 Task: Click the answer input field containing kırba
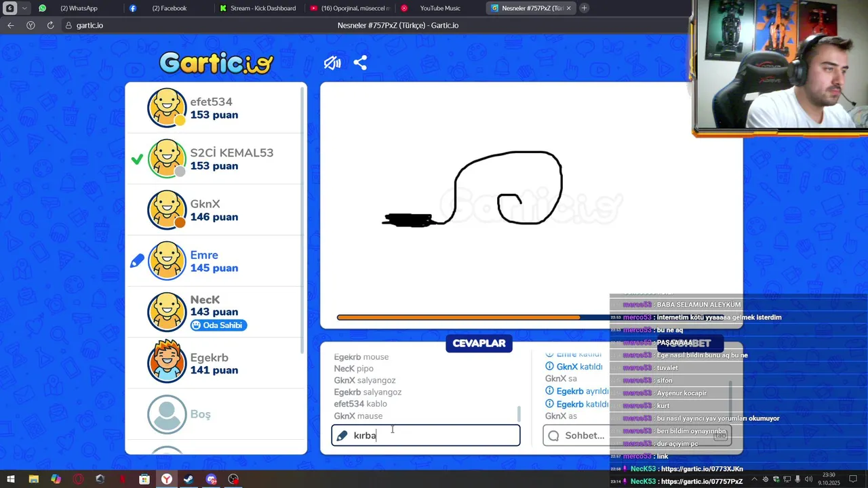(426, 435)
